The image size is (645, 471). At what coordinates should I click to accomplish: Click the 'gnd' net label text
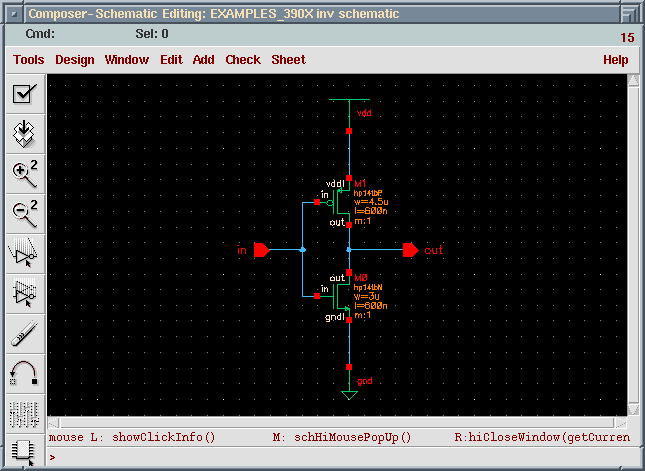(364, 381)
